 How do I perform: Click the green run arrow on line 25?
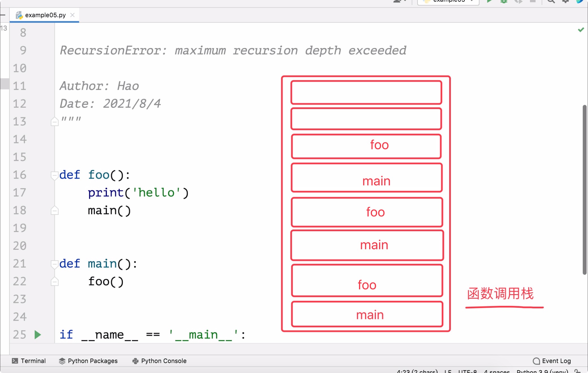click(x=37, y=335)
